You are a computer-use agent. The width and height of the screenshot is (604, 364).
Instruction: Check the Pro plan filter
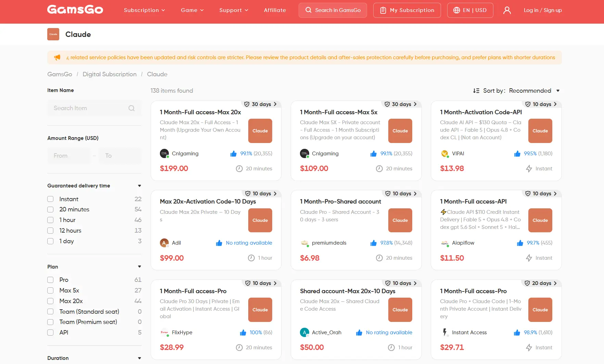click(50, 280)
